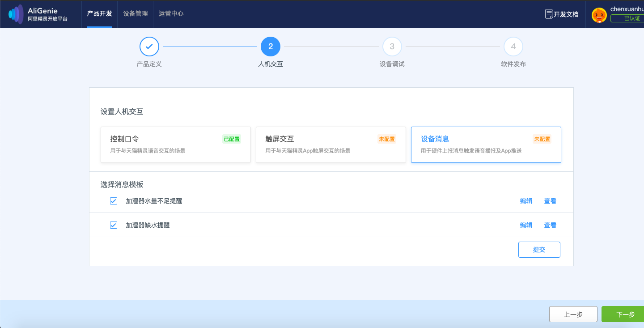Click step 4 软件发布 circle

tap(513, 47)
